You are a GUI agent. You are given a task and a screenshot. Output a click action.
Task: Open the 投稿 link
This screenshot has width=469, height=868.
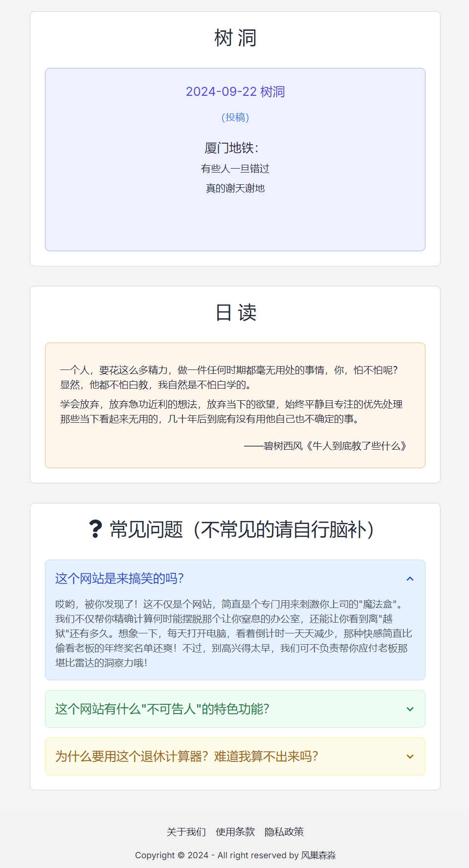(235, 117)
